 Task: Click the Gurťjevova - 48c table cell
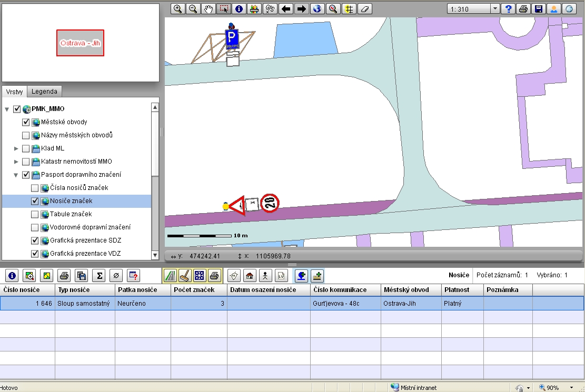345,303
